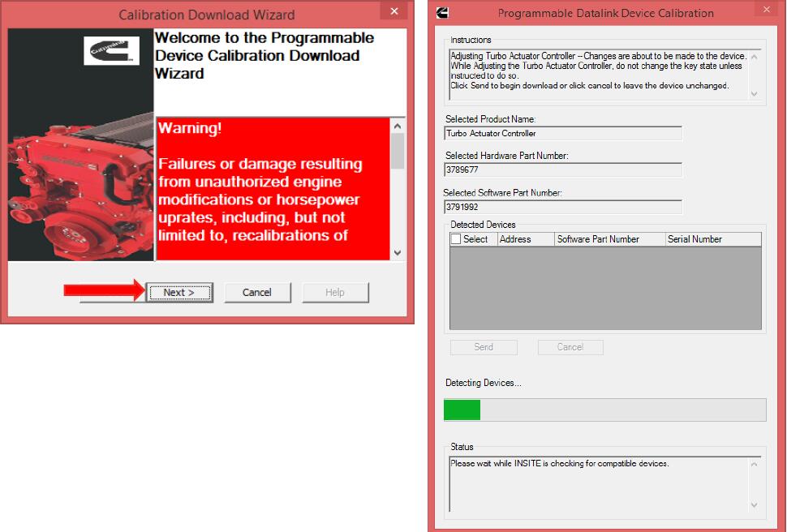Click the Cummins icon in the Datalink title bar
787x532 pixels.
click(x=443, y=13)
